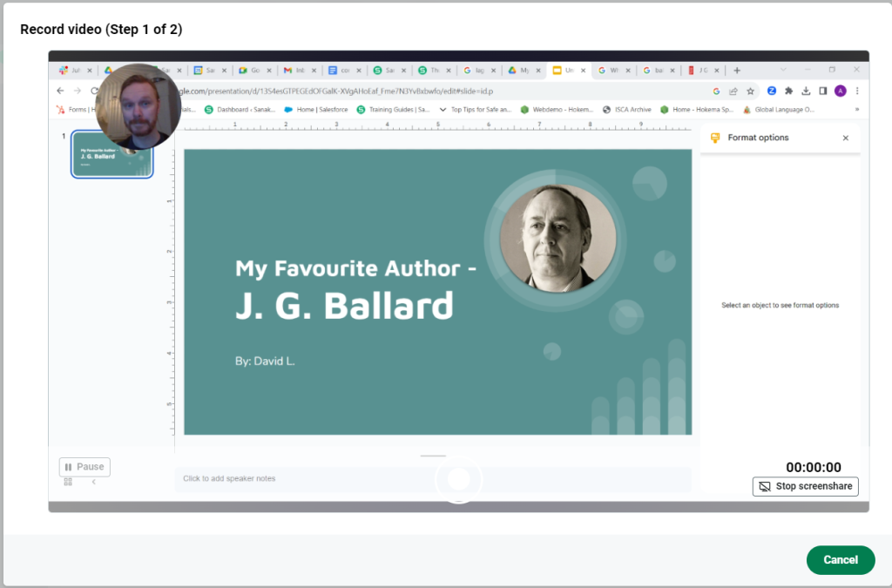Viewport: 892px width, 588px height.
Task: Open the Webdemo - Hokema bookmark
Action: click(557, 110)
